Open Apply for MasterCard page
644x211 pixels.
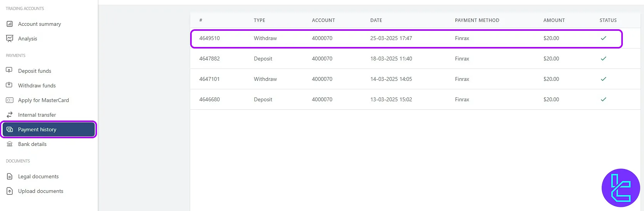click(43, 100)
